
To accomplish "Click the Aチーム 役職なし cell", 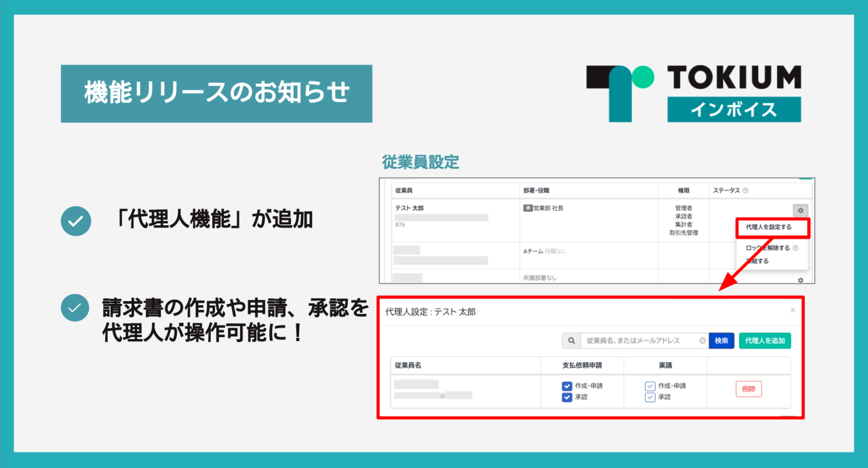I will tap(545, 252).
